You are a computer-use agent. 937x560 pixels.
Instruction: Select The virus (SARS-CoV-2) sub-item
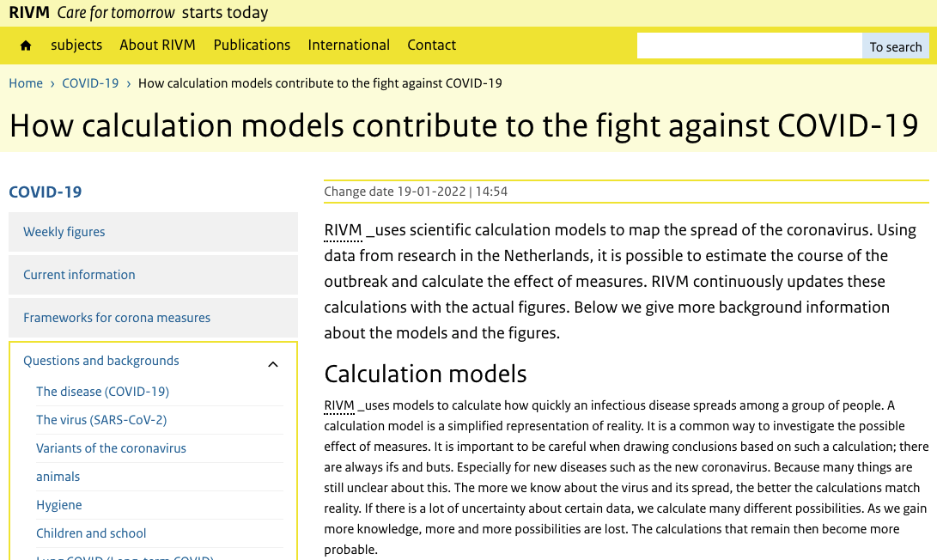(x=101, y=420)
